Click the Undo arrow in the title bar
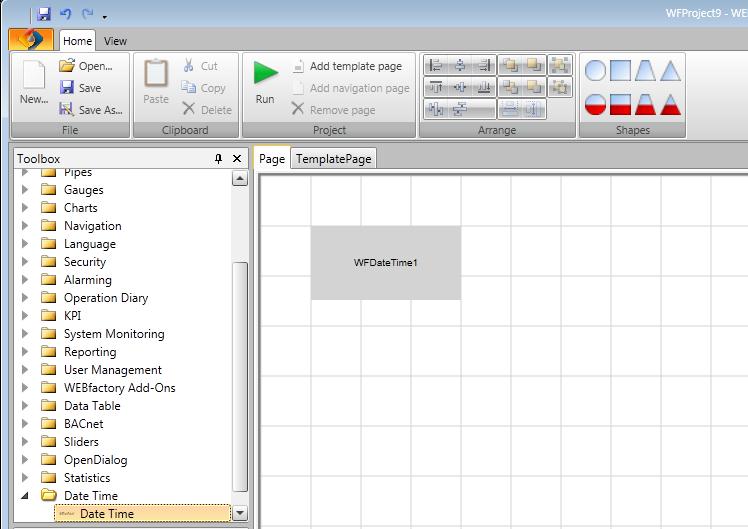This screenshot has height=529, width=748. tap(65, 14)
